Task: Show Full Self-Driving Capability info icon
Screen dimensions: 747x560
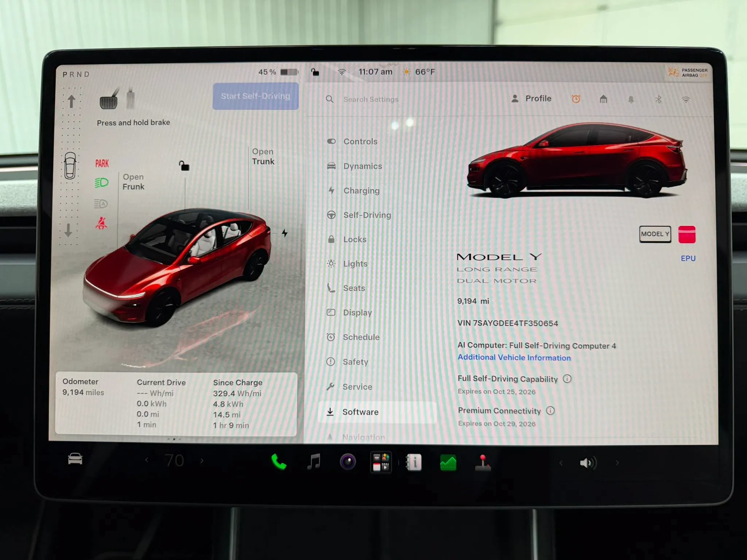Action: coord(567,379)
